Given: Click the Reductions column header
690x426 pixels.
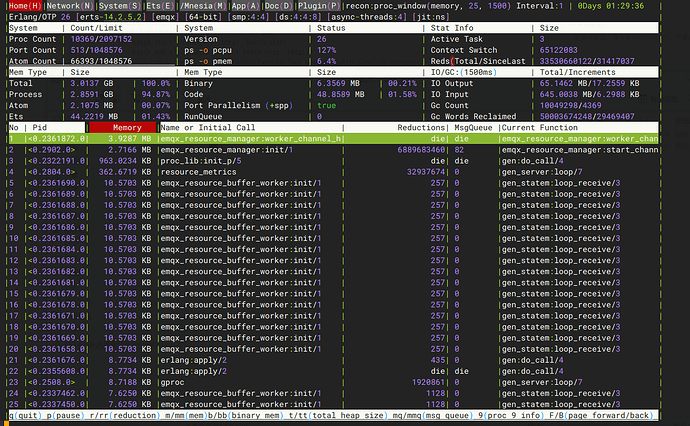Looking at the screenshot, I should [421, 128].
